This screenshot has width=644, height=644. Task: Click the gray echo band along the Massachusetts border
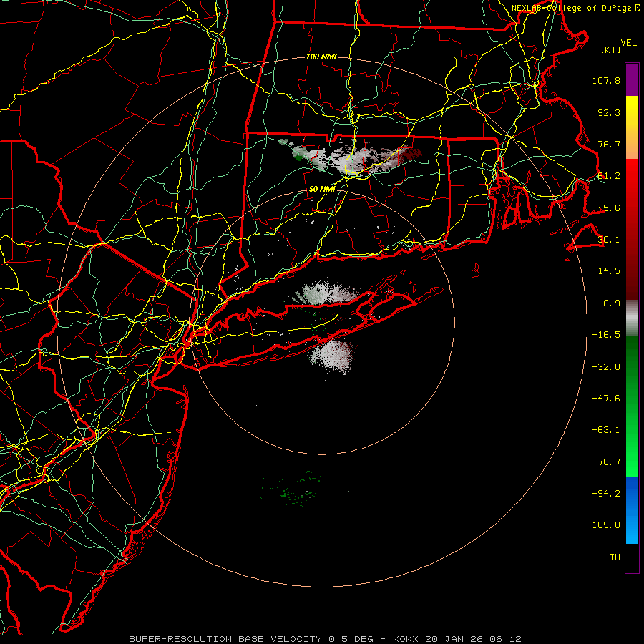(x=349, y=158)
